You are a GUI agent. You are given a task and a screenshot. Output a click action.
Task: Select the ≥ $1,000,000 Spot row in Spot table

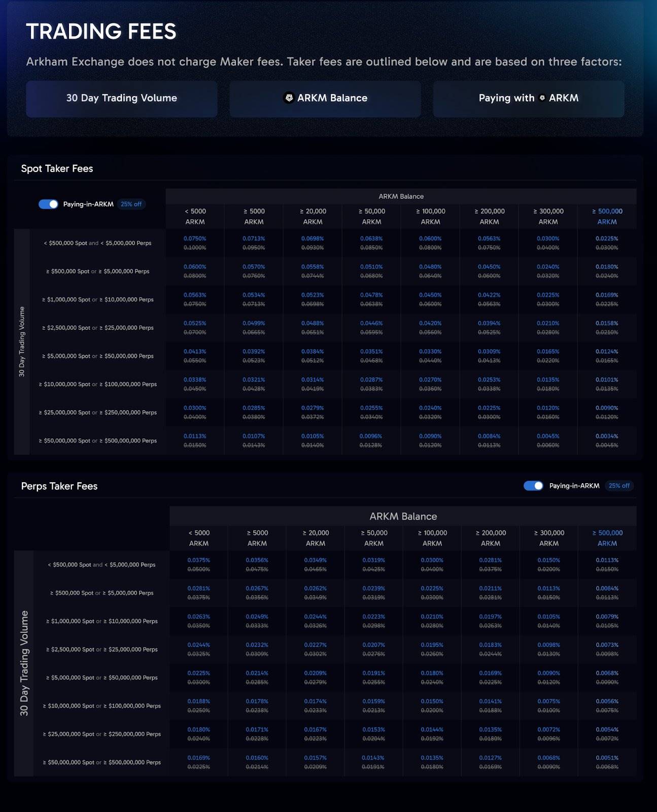tap(97, 299)
